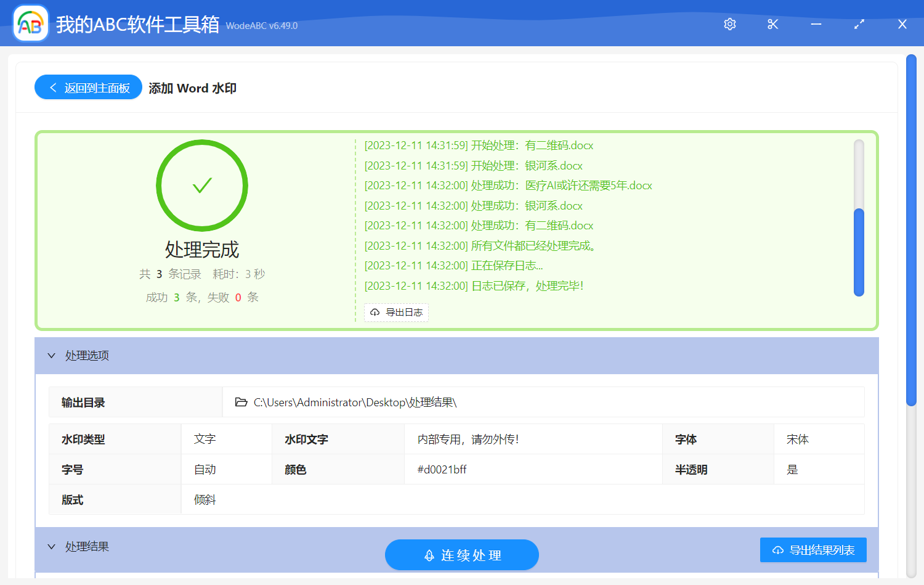924x585 pixels.
Task: Click the main page vertical scrollbar
Action: click(911, 229)
